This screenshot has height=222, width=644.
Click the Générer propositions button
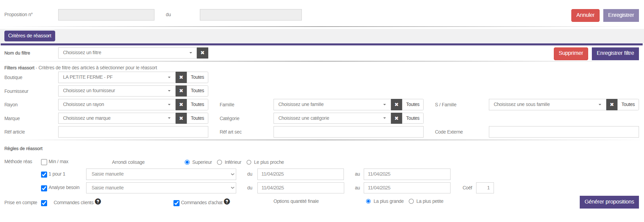click(x=609, y=202)
